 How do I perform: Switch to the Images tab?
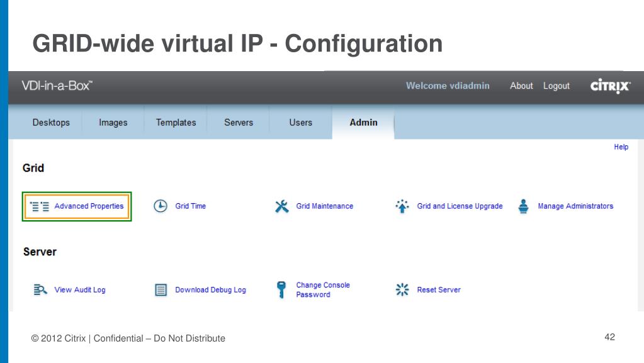tap(113, 123)
